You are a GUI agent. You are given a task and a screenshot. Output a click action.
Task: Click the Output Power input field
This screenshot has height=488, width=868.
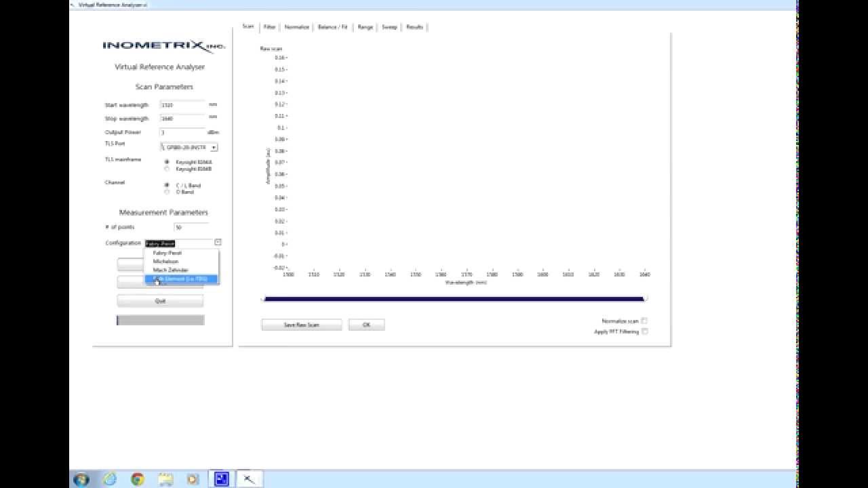(182, 132)
